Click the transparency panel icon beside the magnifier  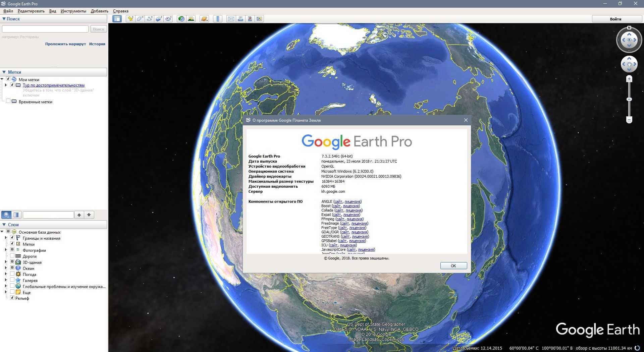(x=16, y=215)
